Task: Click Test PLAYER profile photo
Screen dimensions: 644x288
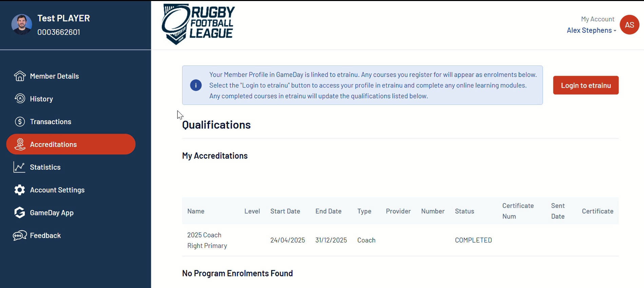Action: click(x=22, y=24)
